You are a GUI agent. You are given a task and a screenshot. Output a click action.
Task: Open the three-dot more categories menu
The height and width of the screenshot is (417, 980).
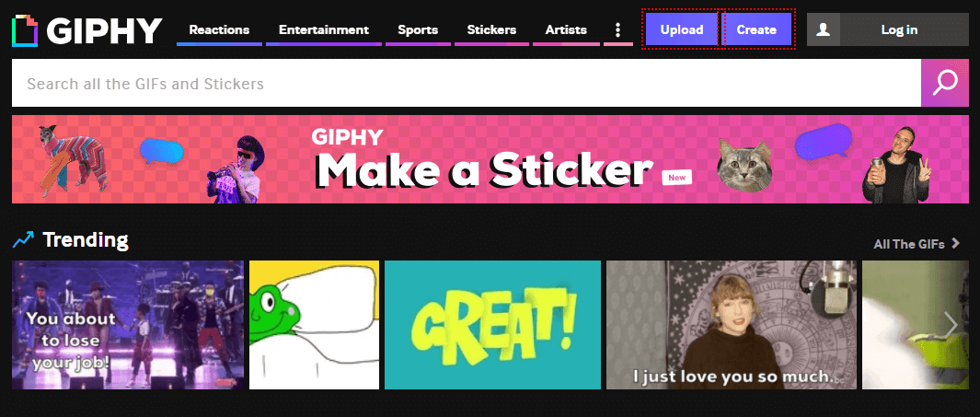click(x=617, y=30)
